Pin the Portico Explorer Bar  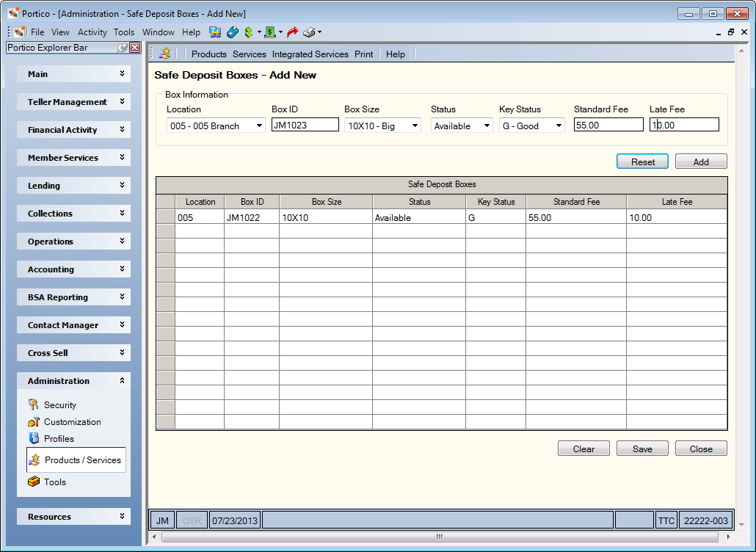tap(123, 47)
